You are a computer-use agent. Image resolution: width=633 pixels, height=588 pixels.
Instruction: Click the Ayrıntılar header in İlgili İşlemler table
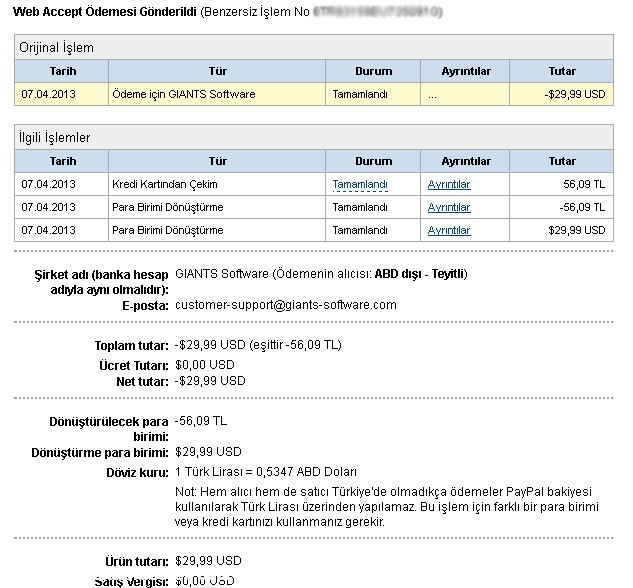tap(466, 161)
